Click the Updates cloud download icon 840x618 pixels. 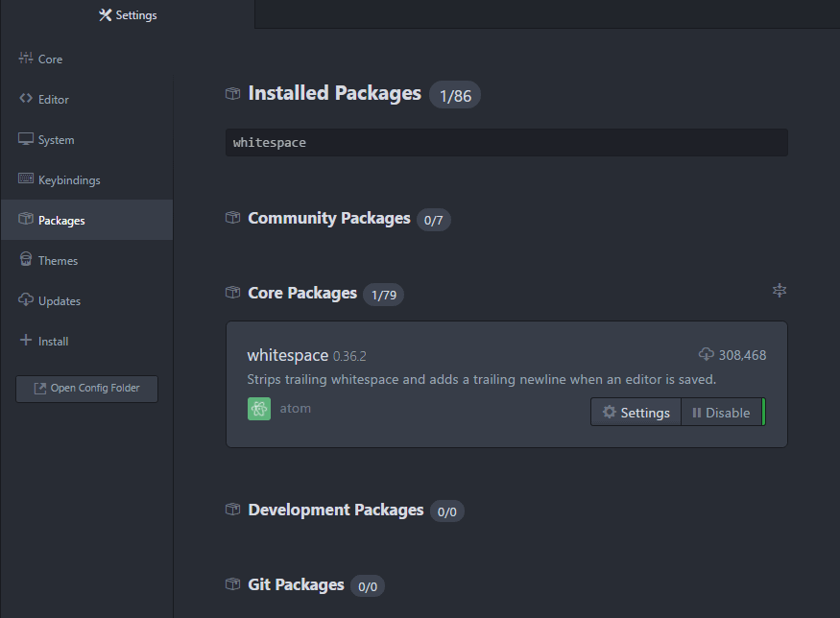click(26, 300)
